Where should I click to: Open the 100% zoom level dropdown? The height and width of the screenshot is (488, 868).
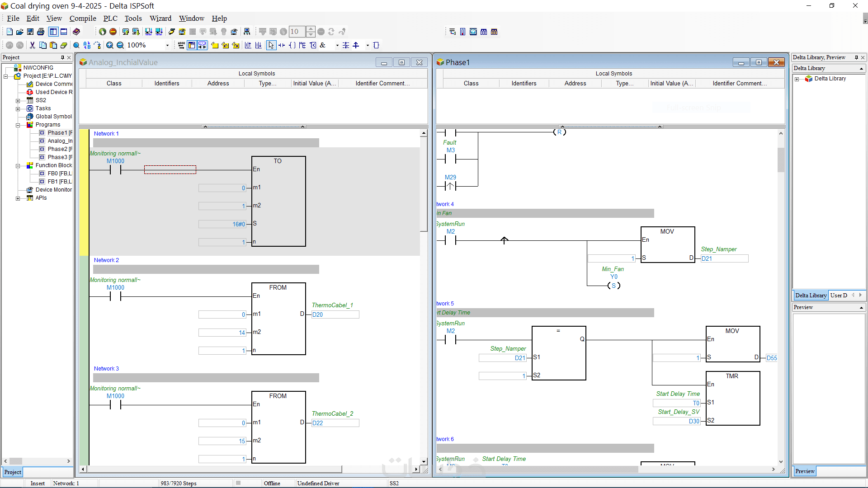(x=167, y=45)
